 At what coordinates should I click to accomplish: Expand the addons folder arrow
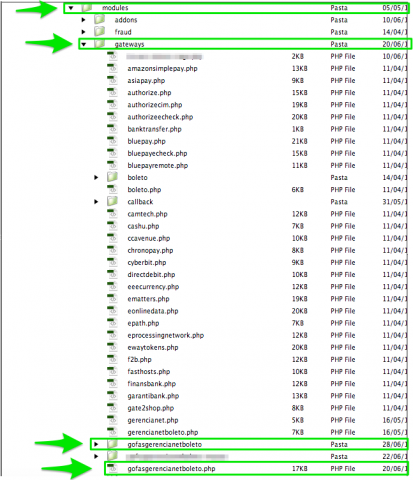tap(83, 20)
